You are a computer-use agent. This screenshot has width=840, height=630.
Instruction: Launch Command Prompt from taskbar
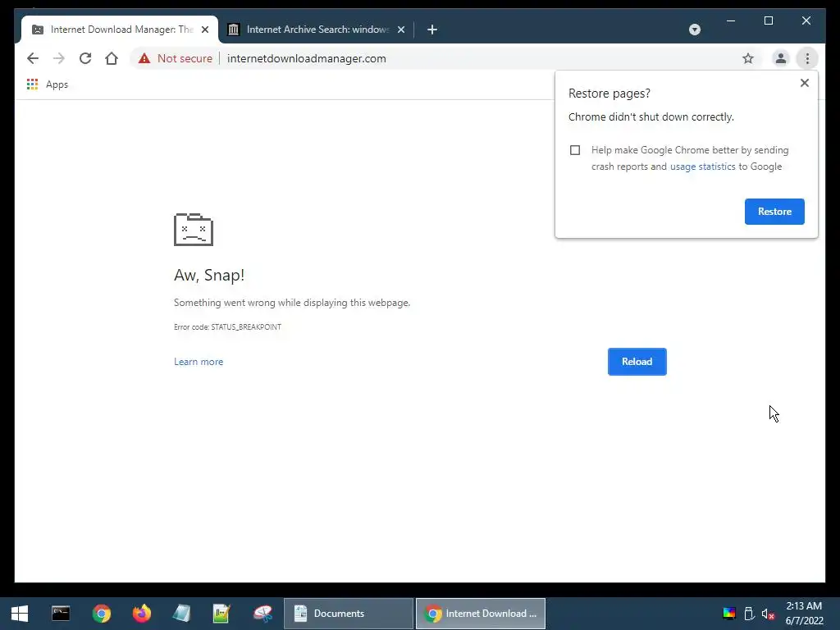[61, 614]
